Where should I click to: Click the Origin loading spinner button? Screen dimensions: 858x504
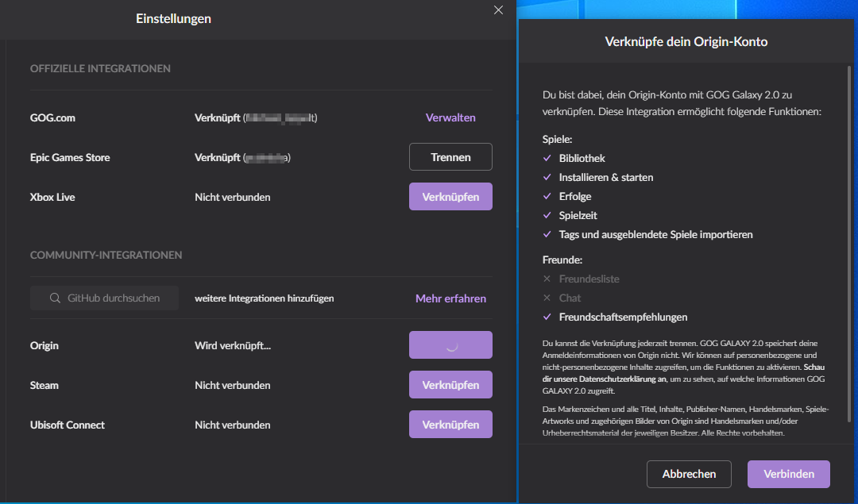tap(450, 345)
